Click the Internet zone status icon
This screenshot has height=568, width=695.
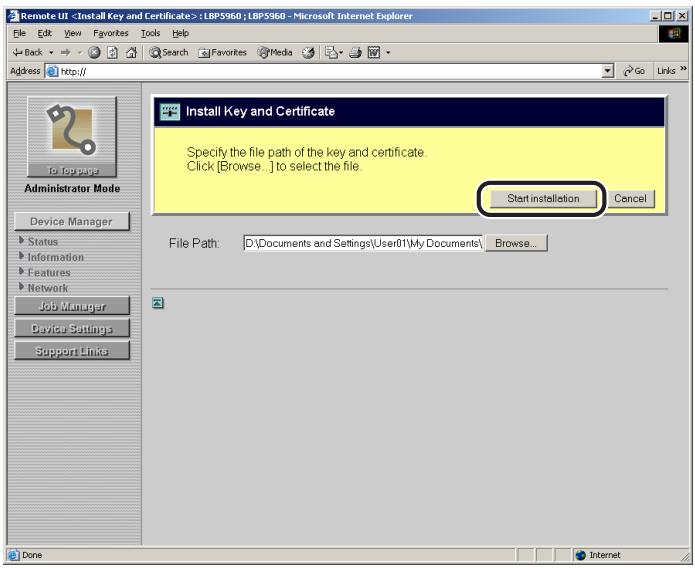click(580, 555)
